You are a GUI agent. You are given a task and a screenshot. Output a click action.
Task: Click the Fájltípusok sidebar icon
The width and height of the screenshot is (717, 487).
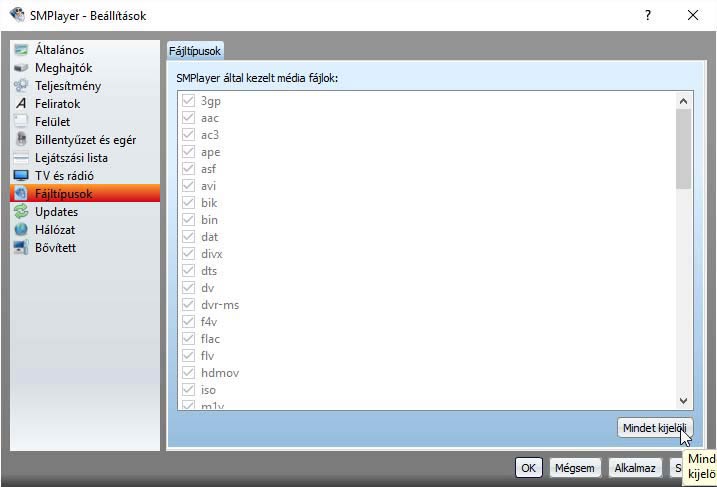tap(21, 193)
